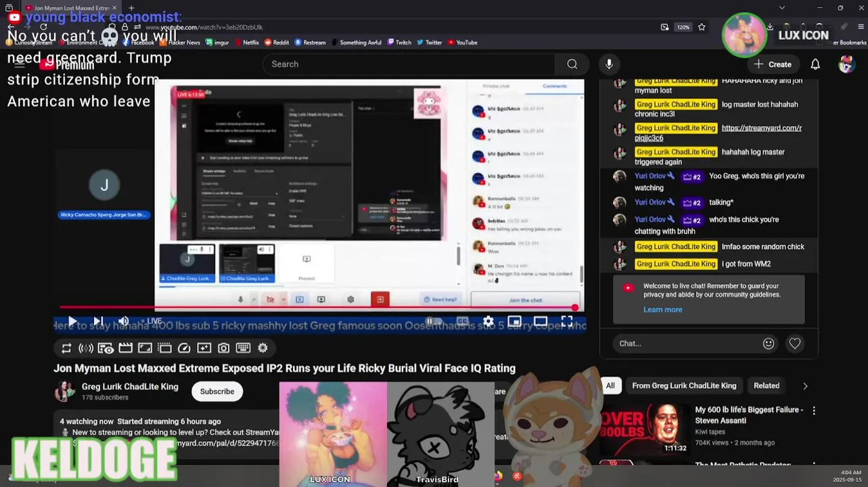The image size is (868, 487).
Task: Click the cinema clapperboard toolbar icon
Action: [125, 348]
